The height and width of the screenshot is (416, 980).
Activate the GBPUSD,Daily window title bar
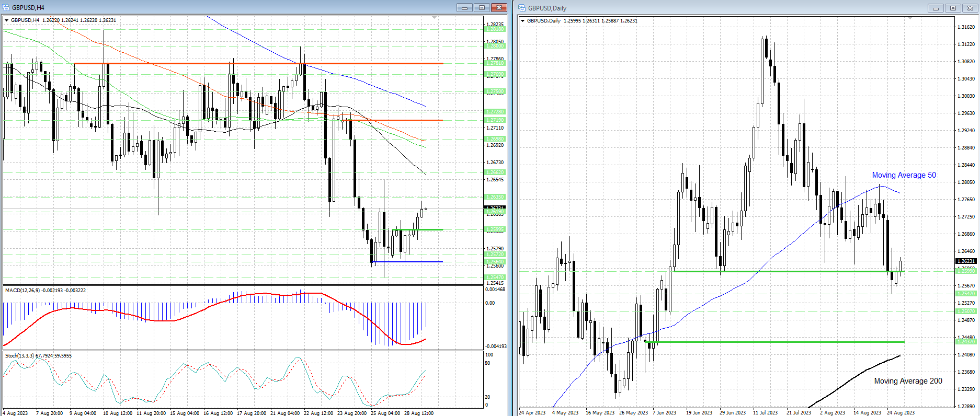pyautogui.click(x=732, y=8)
